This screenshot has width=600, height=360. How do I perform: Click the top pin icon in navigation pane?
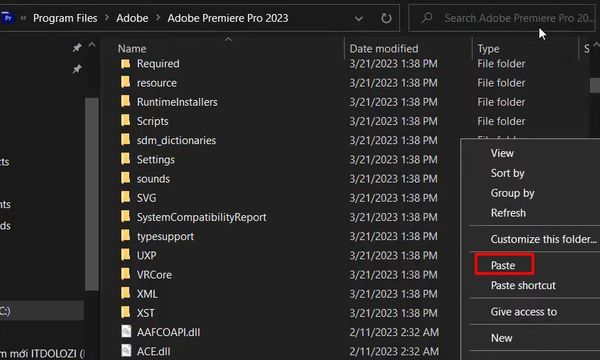(x=77, y=48)
